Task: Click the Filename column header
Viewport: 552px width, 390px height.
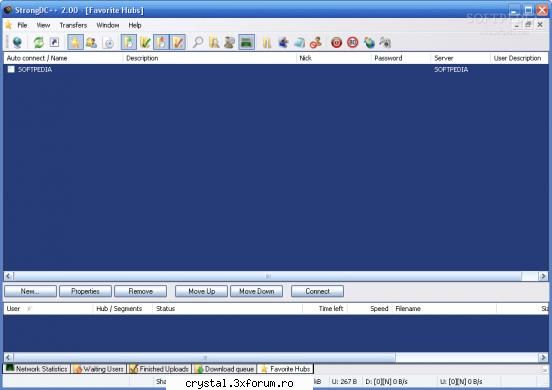Action: pyautogui.click(x=444, y=309)
